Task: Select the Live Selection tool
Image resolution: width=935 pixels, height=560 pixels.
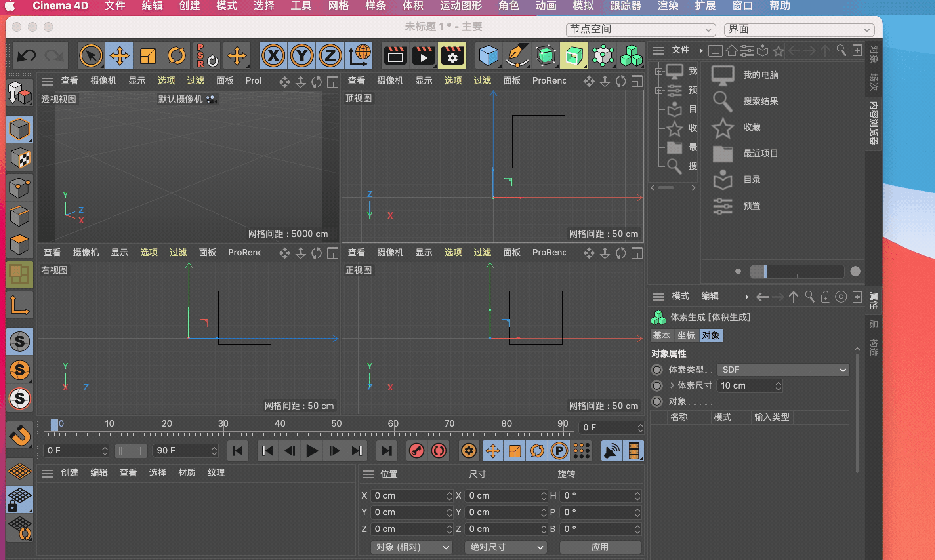Action: [x=91, y=56]
